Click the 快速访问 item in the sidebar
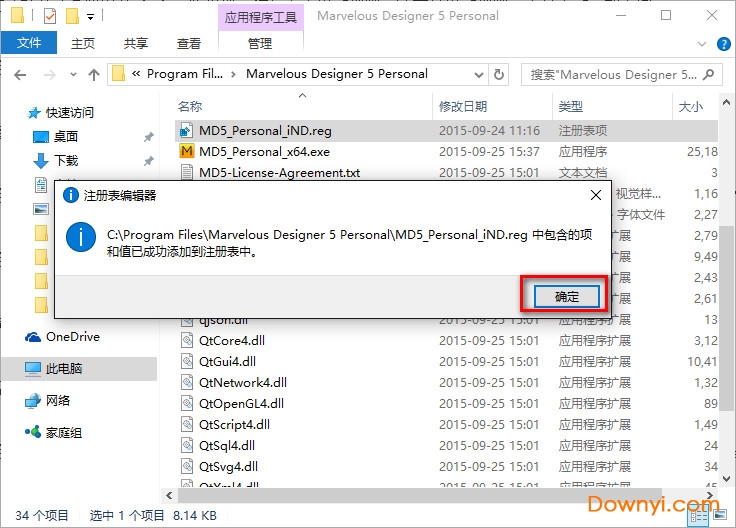736x528 pixels. (69, 113)
